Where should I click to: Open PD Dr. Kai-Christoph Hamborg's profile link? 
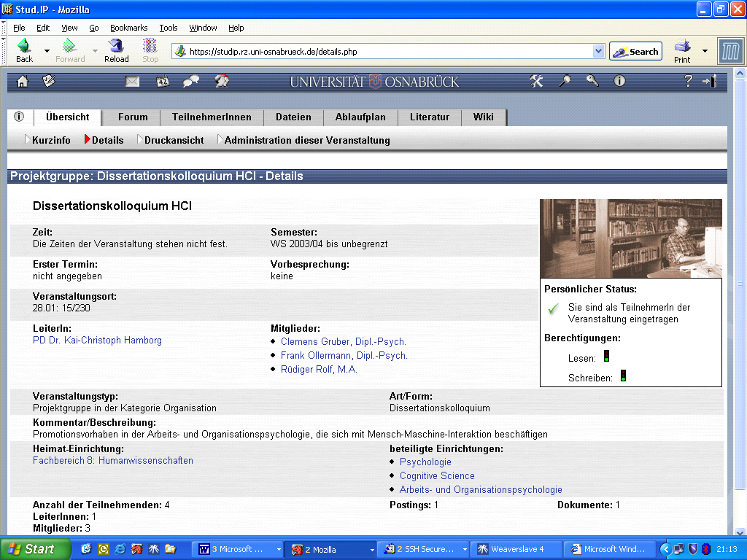97,341
